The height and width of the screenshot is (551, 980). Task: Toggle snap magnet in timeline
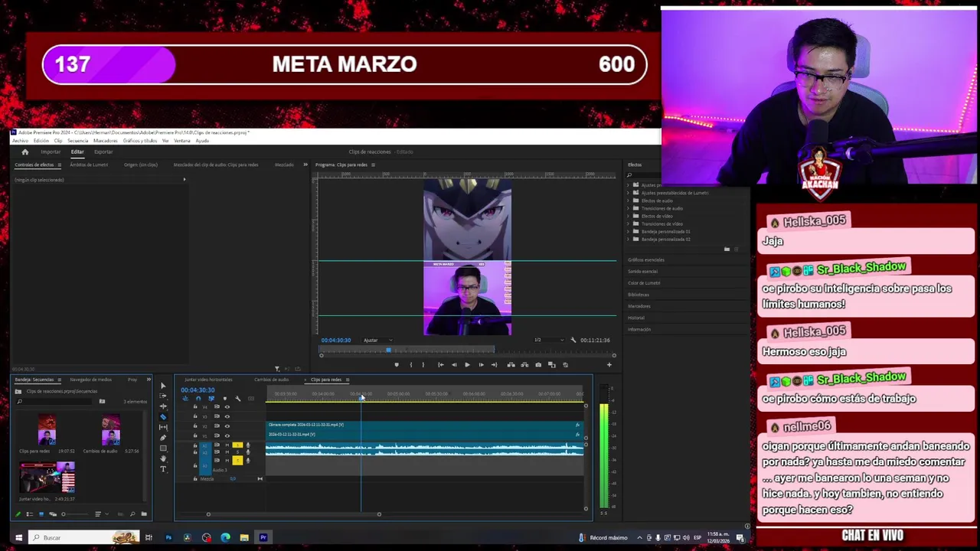(198, 399)
